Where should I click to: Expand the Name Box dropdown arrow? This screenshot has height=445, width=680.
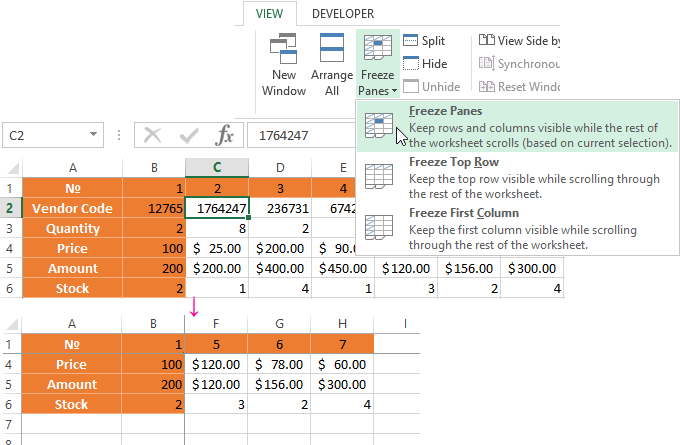point(93,135)
